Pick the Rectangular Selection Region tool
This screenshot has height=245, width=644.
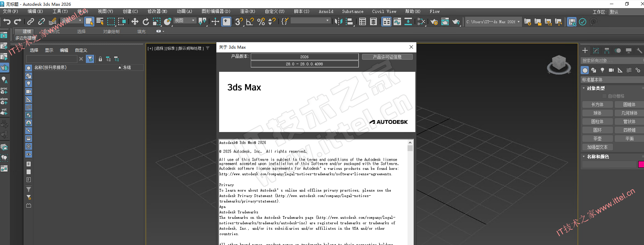(111, 22)
